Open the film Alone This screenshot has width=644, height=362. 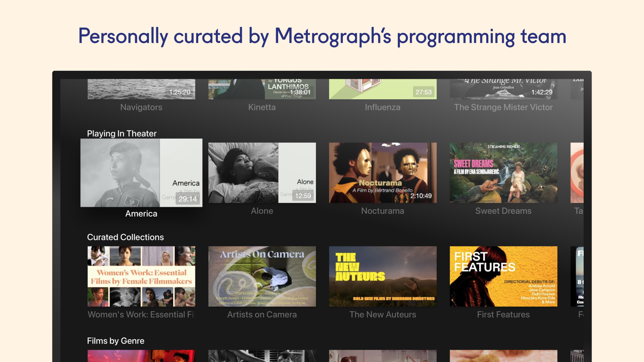tap(262, 173)
